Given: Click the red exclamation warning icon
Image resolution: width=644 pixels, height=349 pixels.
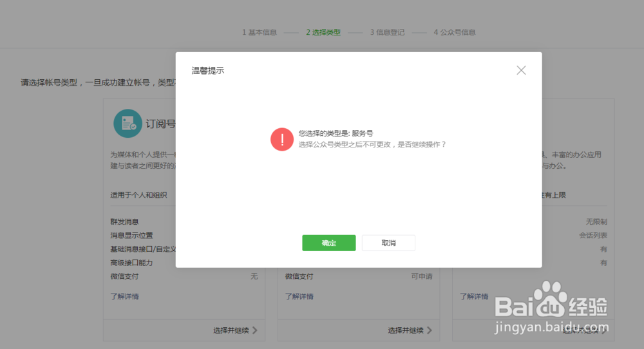Looking at the screenshot, I should (282, 139).
